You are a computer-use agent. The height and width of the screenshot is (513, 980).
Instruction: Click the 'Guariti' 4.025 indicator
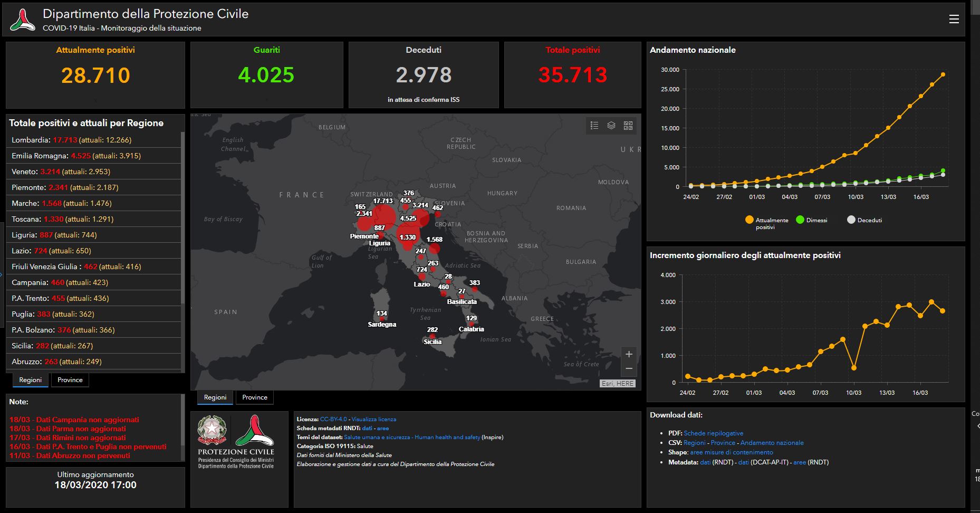pos(266,75)
